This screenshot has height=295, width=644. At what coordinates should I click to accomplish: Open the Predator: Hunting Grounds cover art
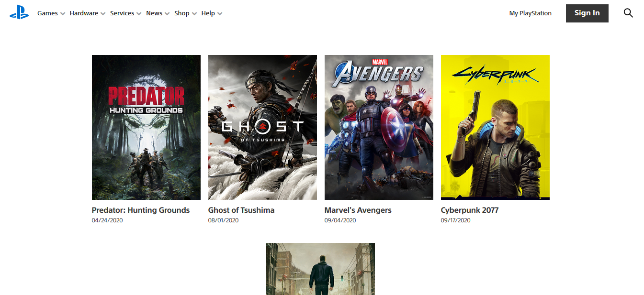click(146, 127)
